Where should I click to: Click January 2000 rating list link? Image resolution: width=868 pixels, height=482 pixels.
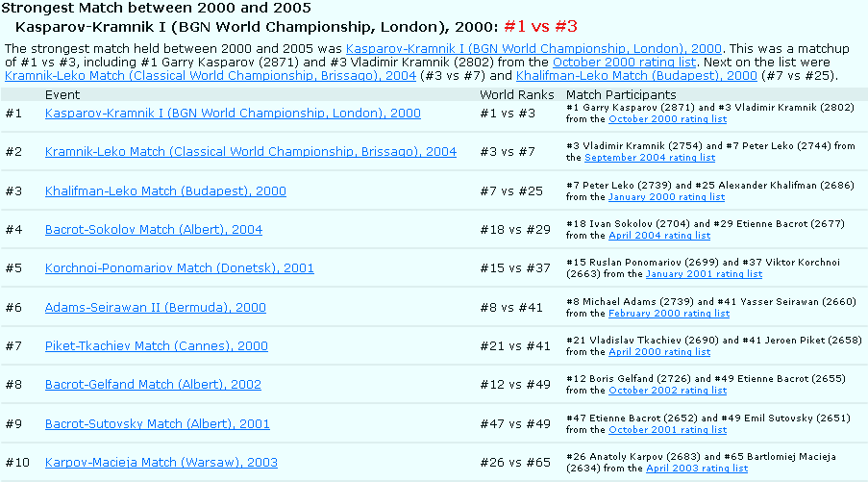click(666, 197)
